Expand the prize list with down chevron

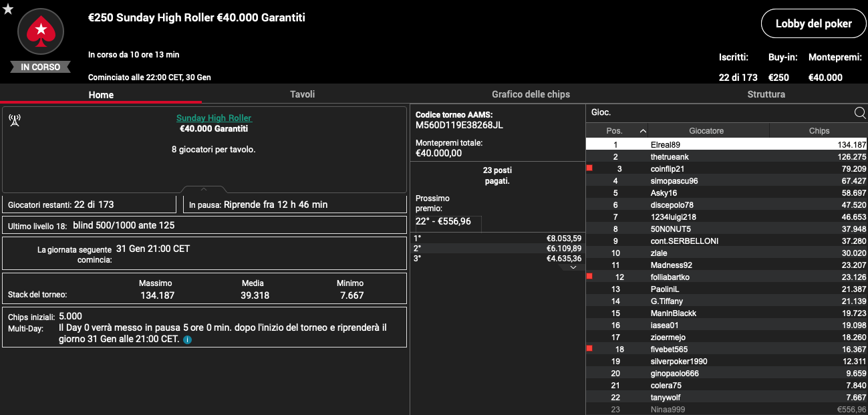(572, 267)
